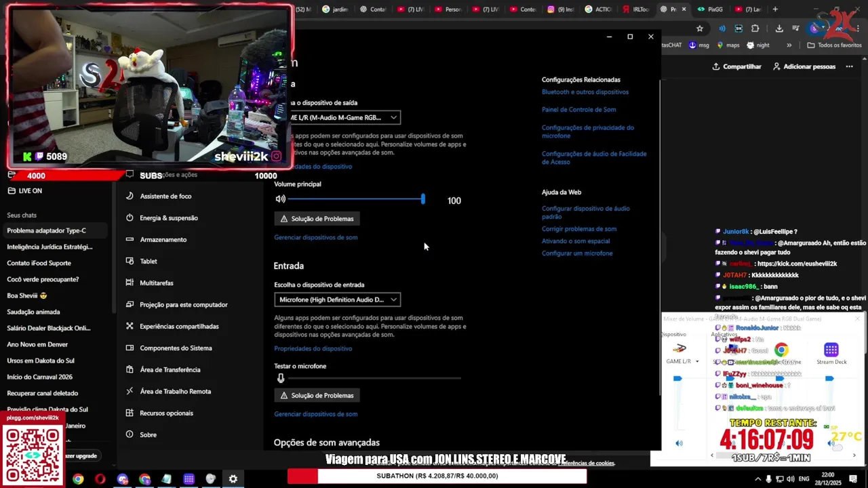Click the Recursos opcionais sidebar icon

[x=130, y=413]
